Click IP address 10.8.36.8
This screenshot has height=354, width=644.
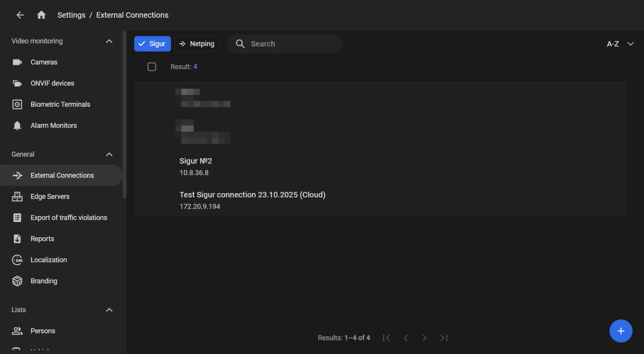(194, 173)
